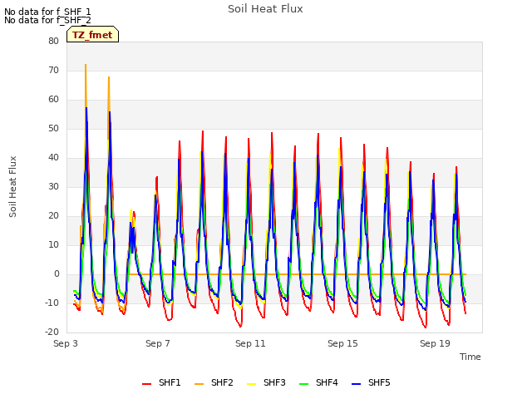532x399 pixels.
Task: Click the 10 y-axis tick label
Action: click(53, 244)
